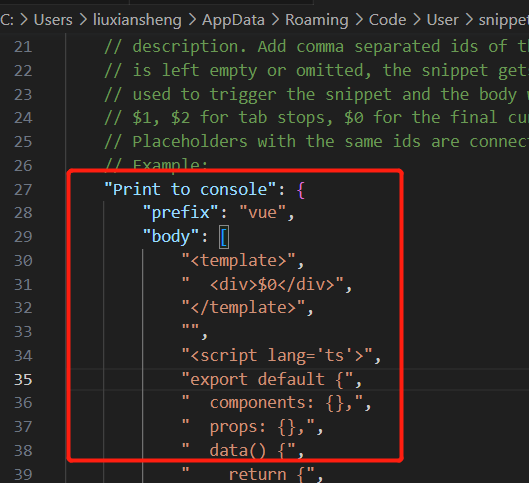
Task: Click comment starting "is left empty"
Action: click(x=316, y=70)
